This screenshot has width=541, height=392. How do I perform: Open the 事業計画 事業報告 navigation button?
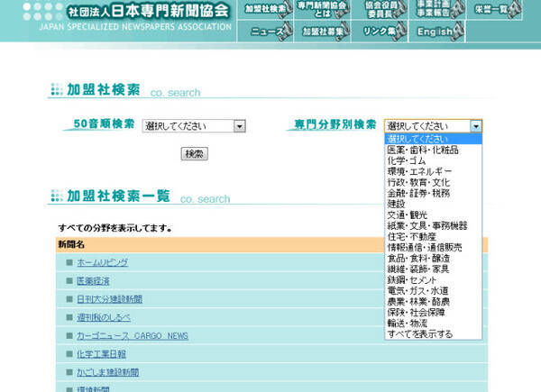438,10
